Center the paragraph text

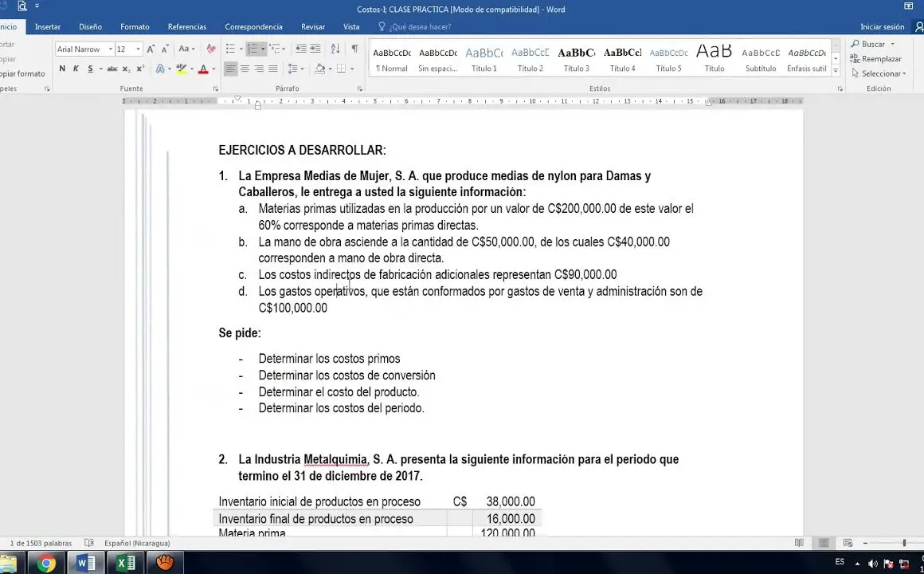[x=245, y=69]
